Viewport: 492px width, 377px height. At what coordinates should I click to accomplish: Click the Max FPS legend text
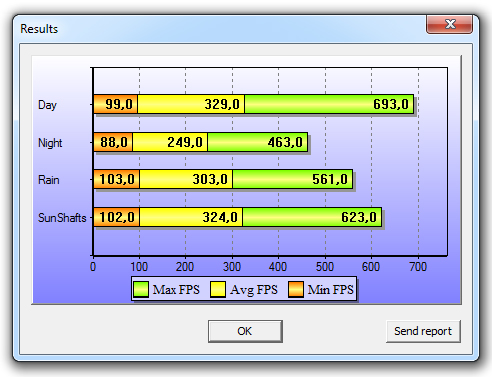(176, 289)
